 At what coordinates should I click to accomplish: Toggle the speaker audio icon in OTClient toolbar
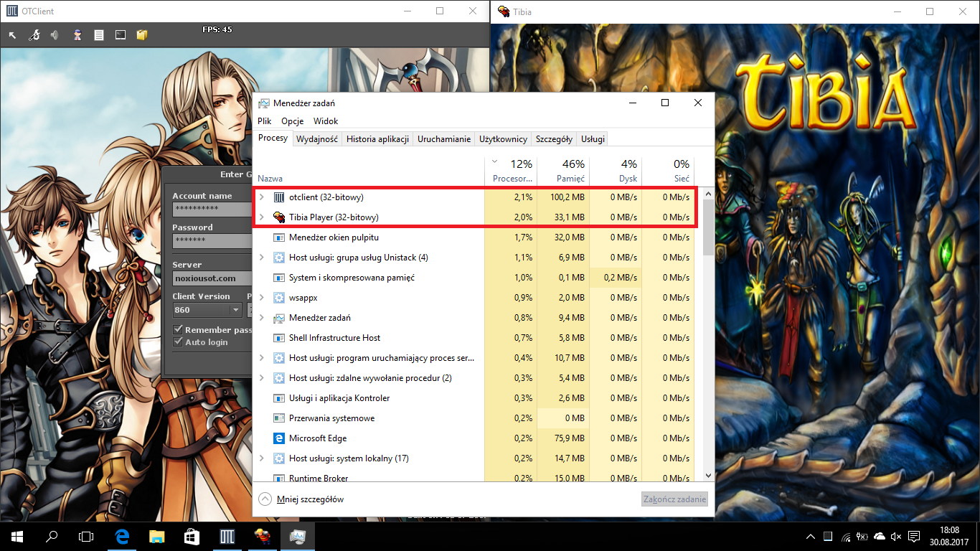(x=55, y=34)
